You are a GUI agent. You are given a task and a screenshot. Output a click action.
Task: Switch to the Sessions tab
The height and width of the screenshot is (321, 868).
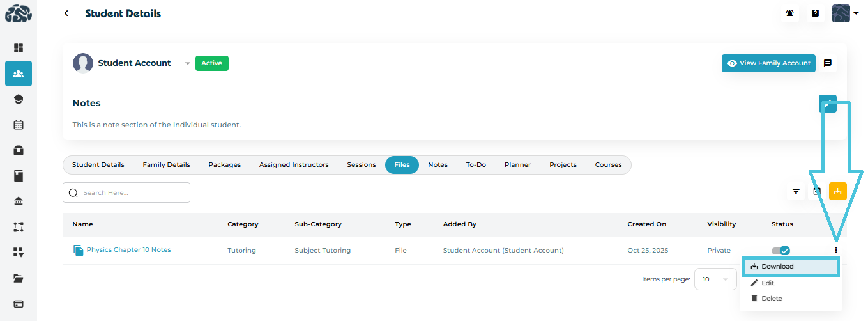click(361, 165)
